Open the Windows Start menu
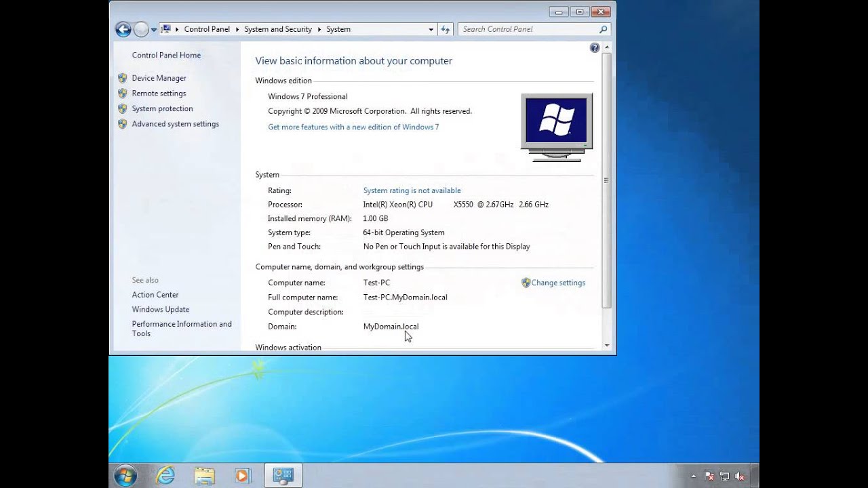Screen dimensions: 868x488 [125, 476]
